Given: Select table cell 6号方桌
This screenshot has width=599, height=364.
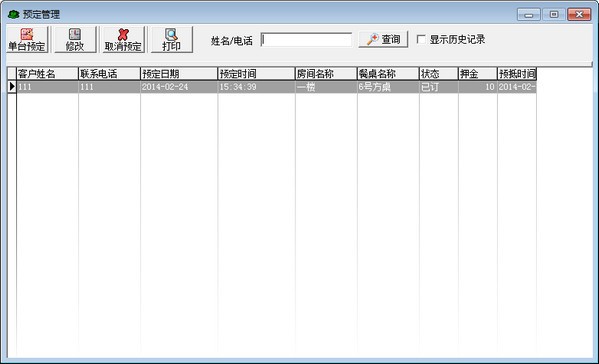Looking at the screenshot, I should click(388, 87).
